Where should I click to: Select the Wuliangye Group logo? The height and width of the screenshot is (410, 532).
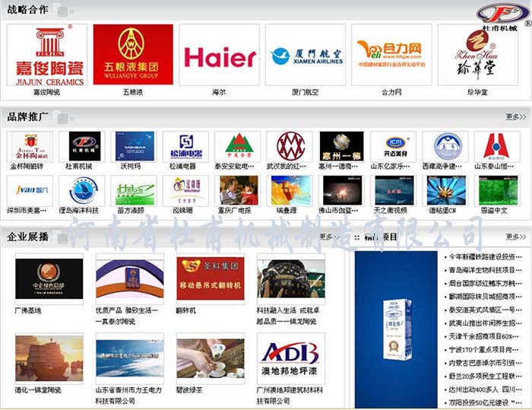(133, 56)
